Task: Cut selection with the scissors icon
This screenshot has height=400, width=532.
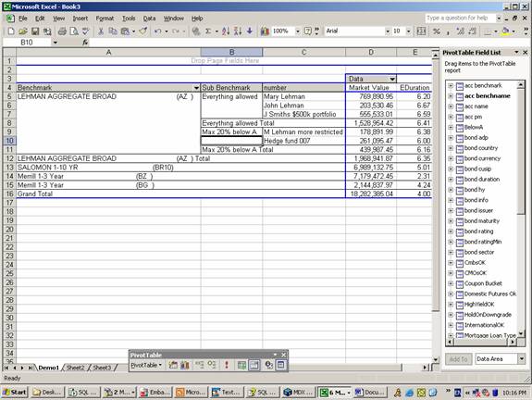Action: click(x=101, y=31)
